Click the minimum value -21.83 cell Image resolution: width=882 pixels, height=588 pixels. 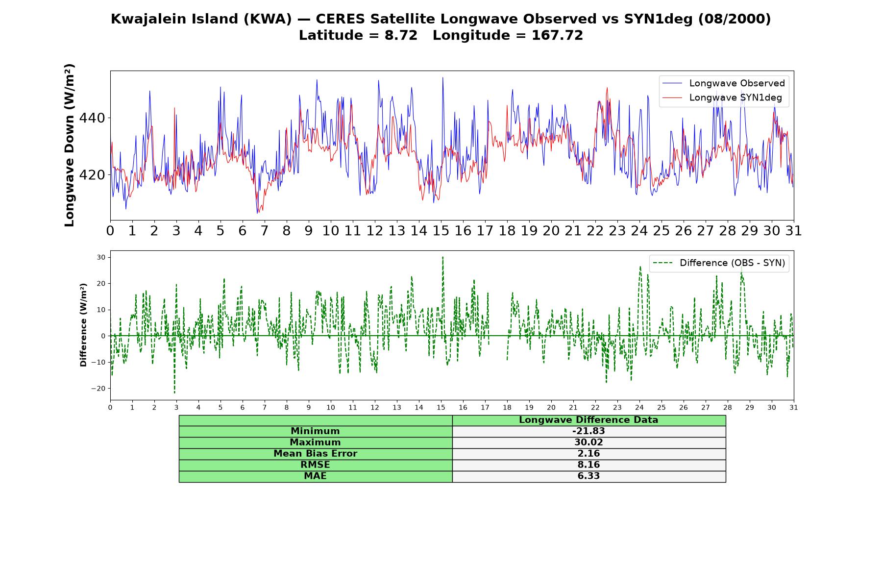589,431
